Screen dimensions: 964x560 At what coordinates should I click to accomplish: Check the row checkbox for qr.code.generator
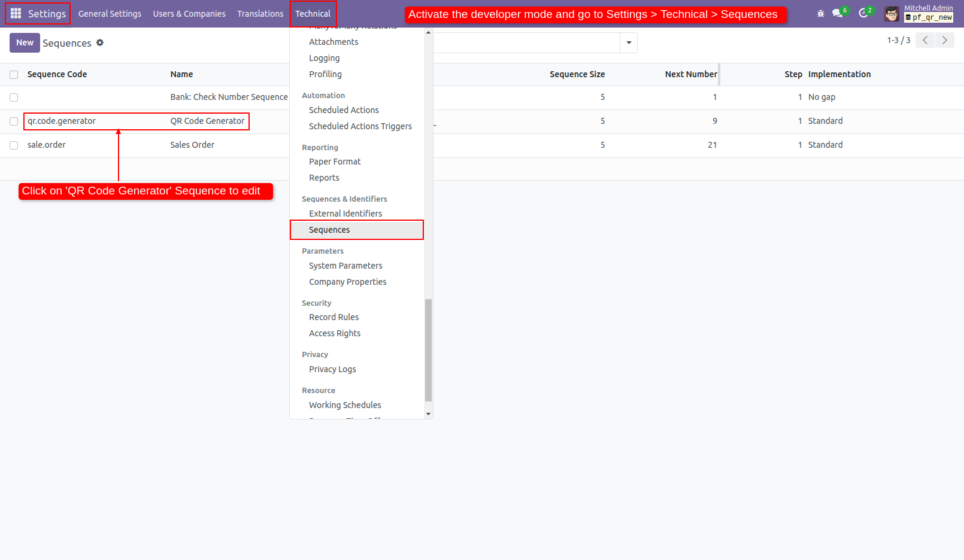click(x=13, y=121)
